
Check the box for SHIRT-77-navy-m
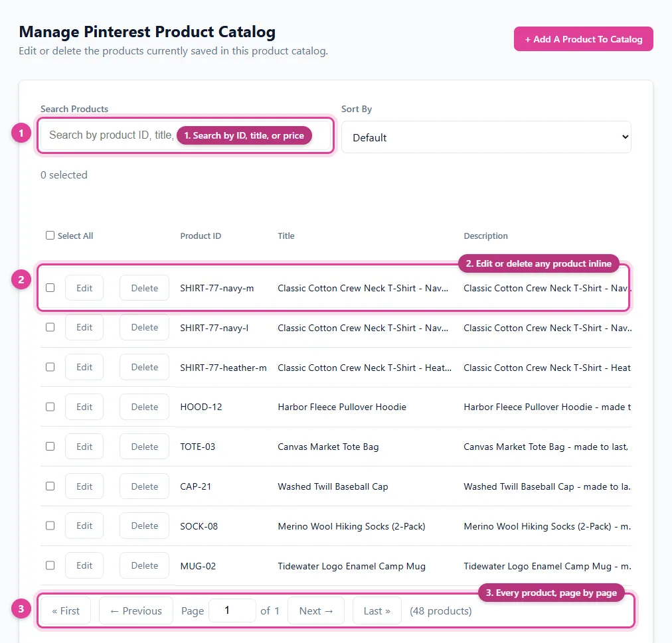(50, 287)
